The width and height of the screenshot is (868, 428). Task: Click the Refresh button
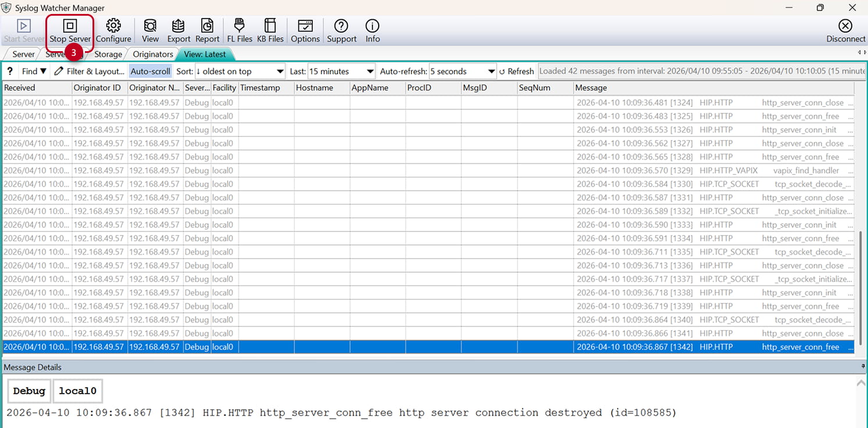pos(516,71)
